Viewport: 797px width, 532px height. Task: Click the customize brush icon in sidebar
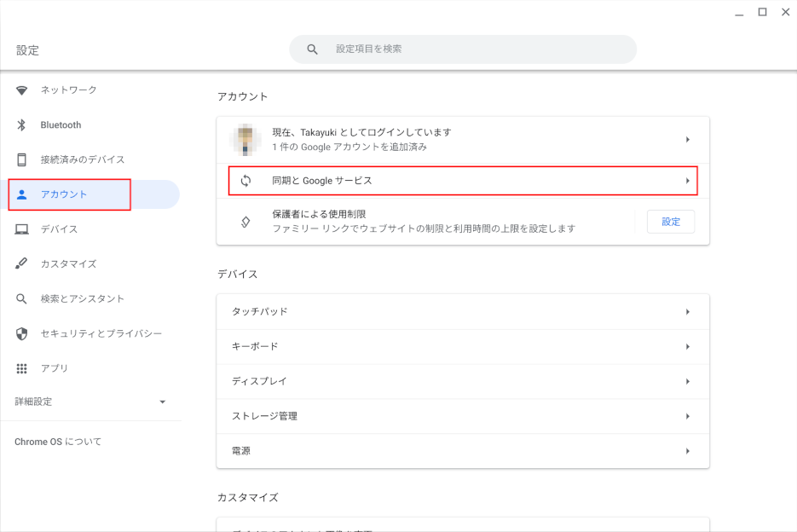pos(22,264)
